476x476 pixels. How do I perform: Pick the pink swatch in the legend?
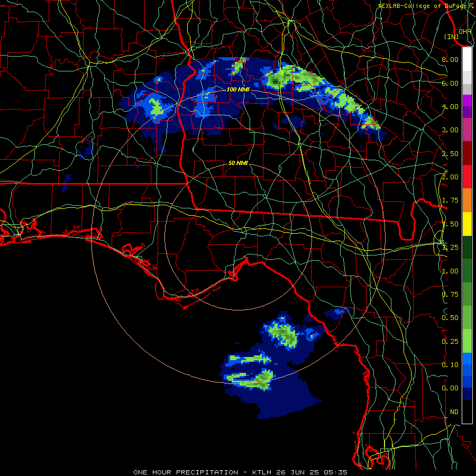tap(467, 130)
